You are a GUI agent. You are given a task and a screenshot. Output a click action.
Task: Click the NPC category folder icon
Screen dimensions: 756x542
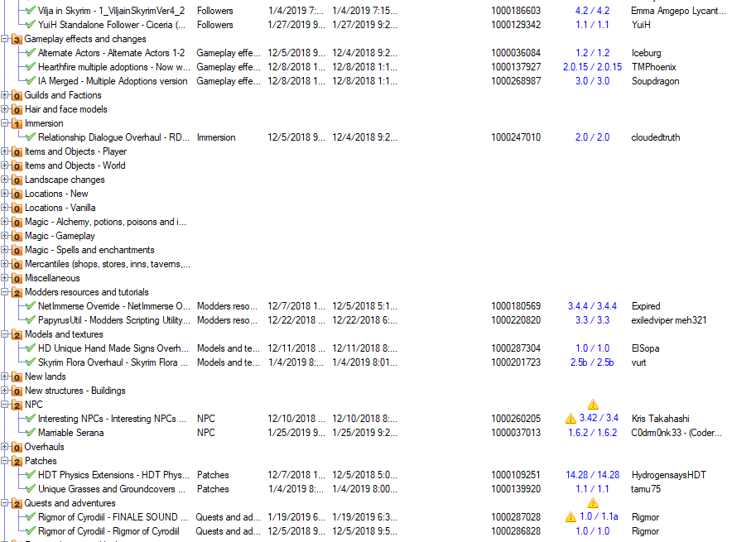coord(17,405)
